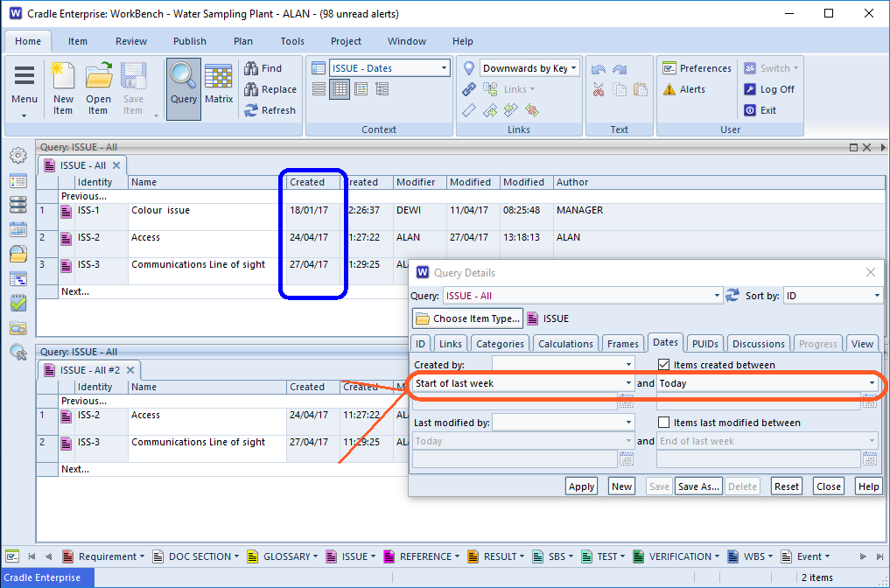This screenshot has width=890, height=588.
Task: Select table view style icon
Action: (x=340, y=88)
